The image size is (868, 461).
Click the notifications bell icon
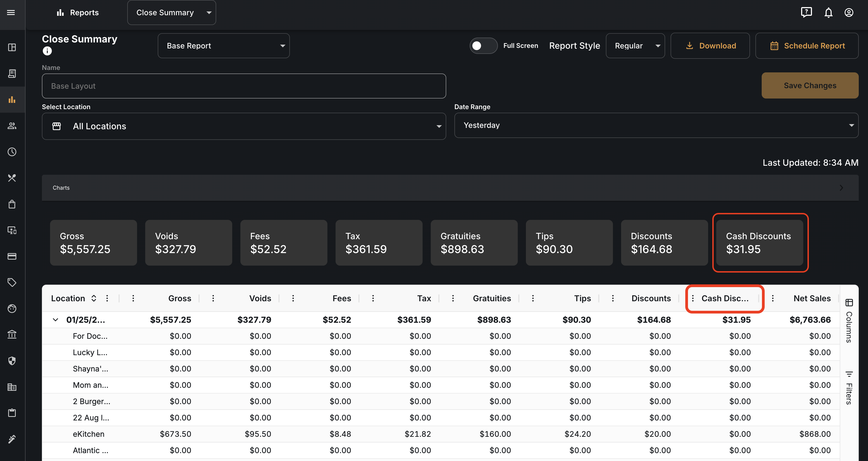tap(828, 13)
